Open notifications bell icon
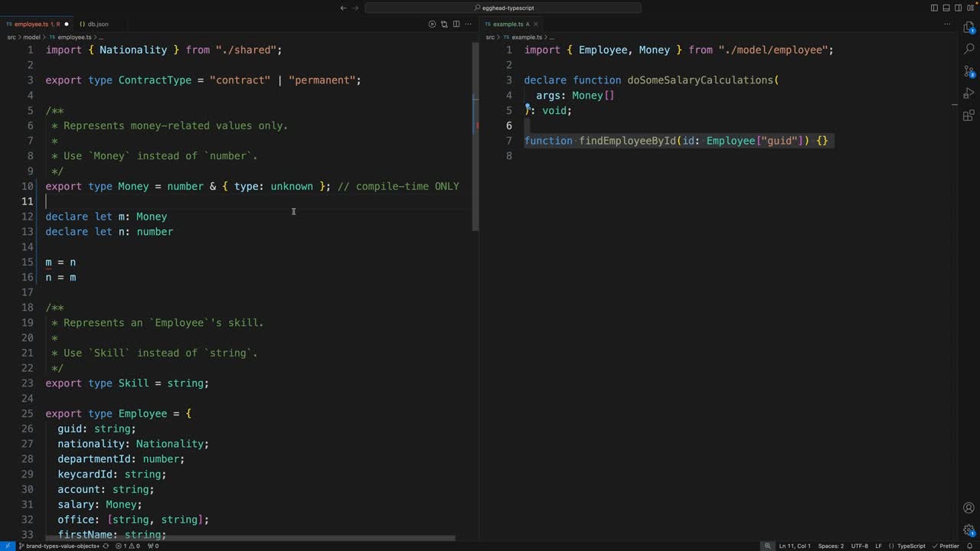Viewport: 980px width, 551px height. 970,546
